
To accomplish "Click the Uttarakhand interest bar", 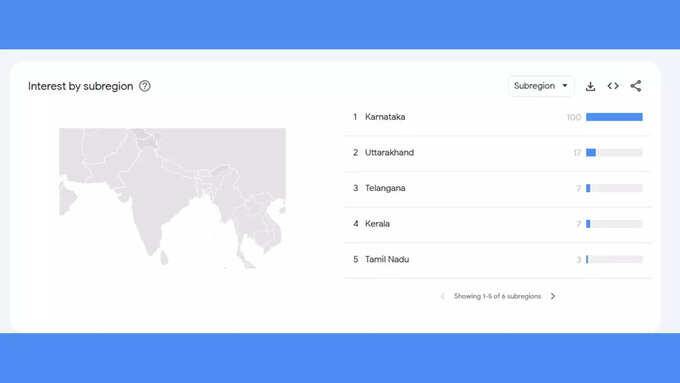I will [614, 152].
